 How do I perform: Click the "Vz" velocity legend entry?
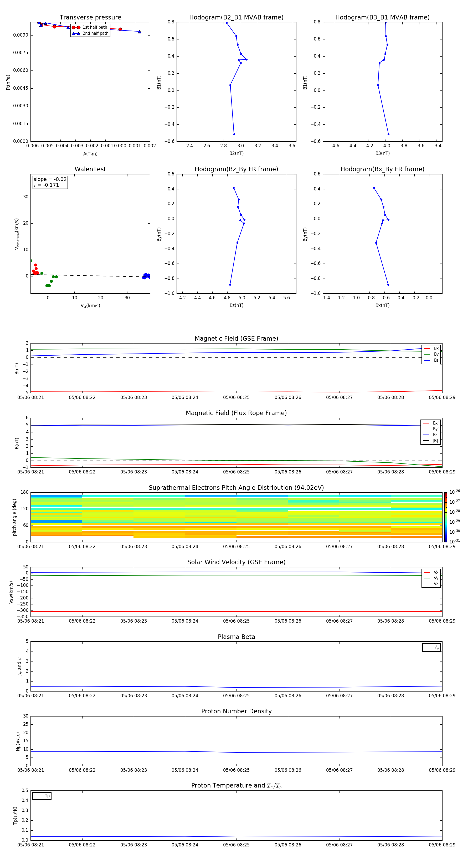(431, 584)
